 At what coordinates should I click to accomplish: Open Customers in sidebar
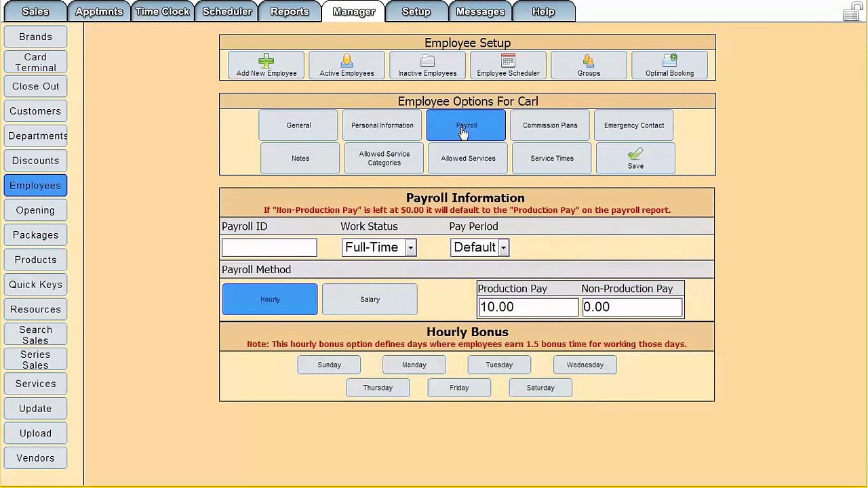35,112
